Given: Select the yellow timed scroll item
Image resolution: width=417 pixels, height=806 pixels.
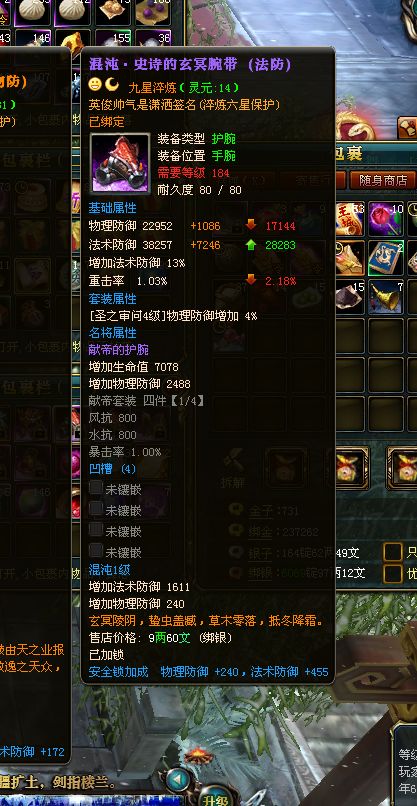Looking at the screenshot, I should 350,258.
